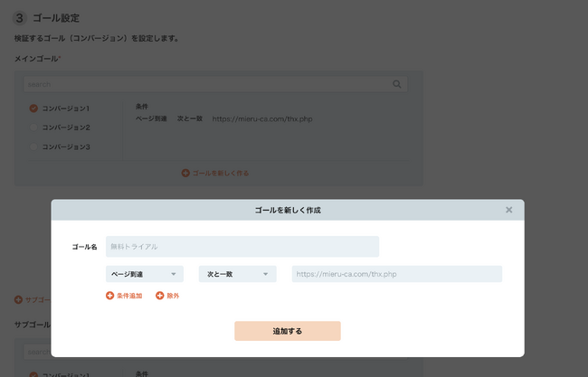Open the 次と一致 dropdown
Image resolution: width=588 pixels, height=377 pixels.
[x=237, y=274]
